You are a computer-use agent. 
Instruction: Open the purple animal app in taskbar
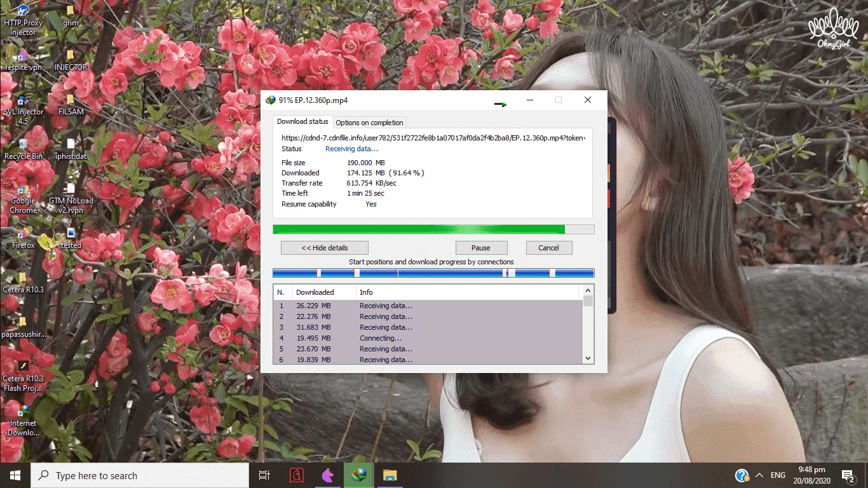point(328,475)
